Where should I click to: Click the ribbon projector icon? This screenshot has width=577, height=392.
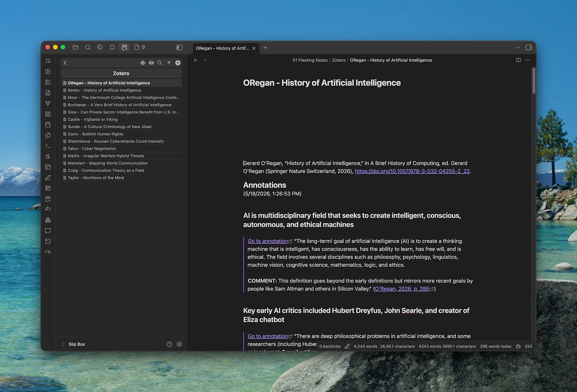pyautogui.click(x=48, y=209)
